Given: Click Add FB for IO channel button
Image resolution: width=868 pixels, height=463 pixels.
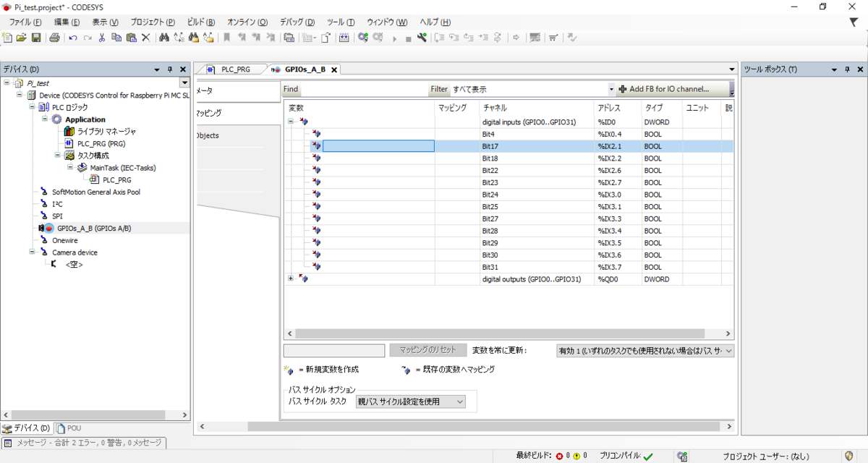Looking at the screenshot, I should tap(673, 89).
